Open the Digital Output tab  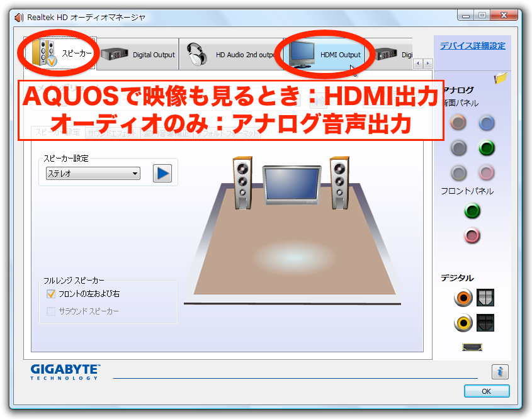138,54
